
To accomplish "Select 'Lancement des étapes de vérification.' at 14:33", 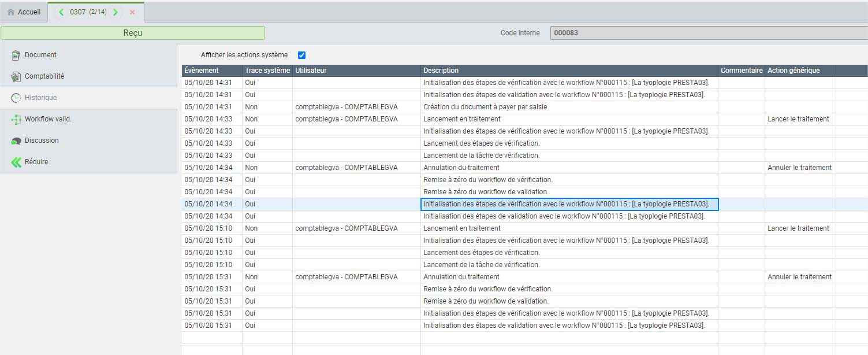I will pos(482,143).
